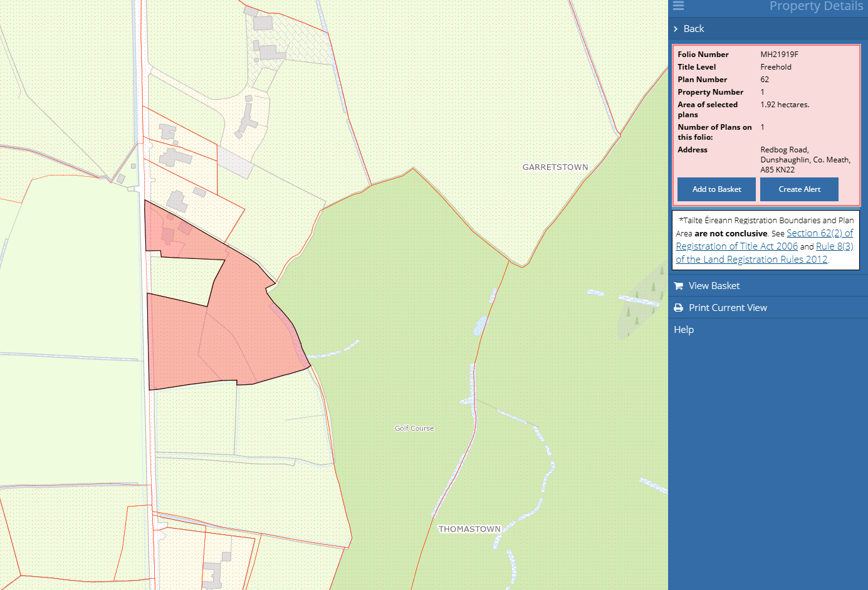
Task: Add folio to basket button
Action: pos(716,189)
